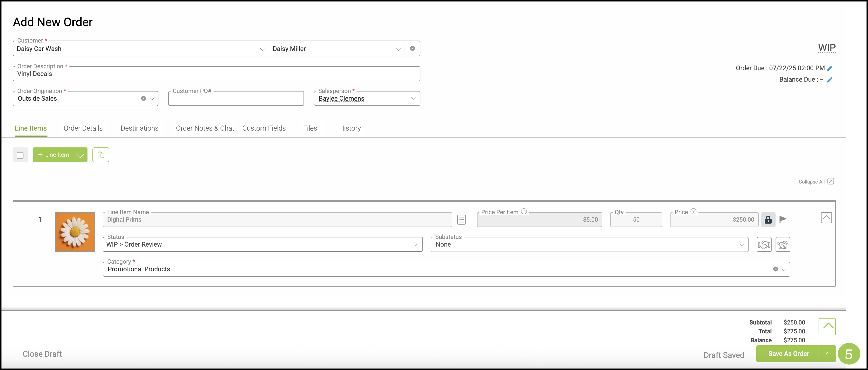868x370 pixels.
Task: Switch to the Order Details tab
Action: pyautogui.click(x=83, y=128)
